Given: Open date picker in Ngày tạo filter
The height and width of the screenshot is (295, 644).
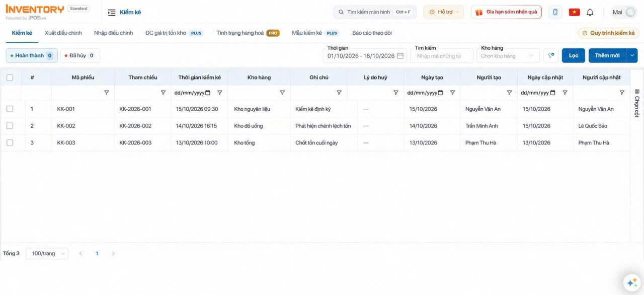Looking at the screenshot, I should 441,93.
